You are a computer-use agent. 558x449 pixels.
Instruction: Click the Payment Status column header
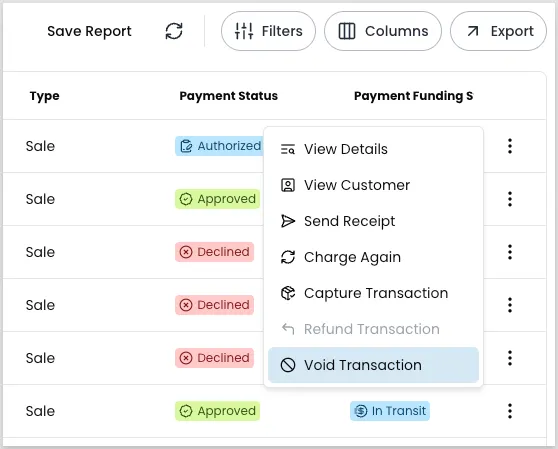pos(228,96)
